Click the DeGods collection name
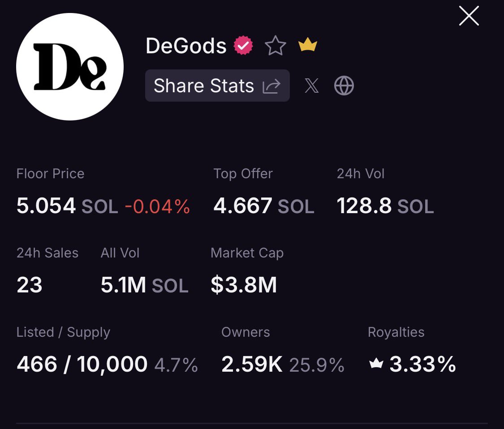The height and width of the screenshot is (429, 504). [186, 46]
